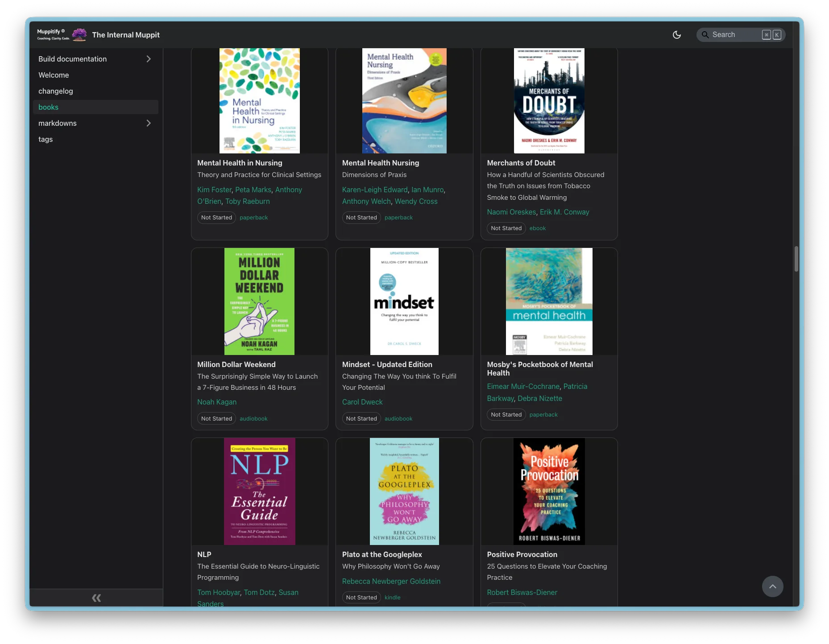Image resolution: width=829 pixels, height=644 pixels.
Task: Click the audiobook tag on Million Dollar Weekend
Action: pos(253,418)
